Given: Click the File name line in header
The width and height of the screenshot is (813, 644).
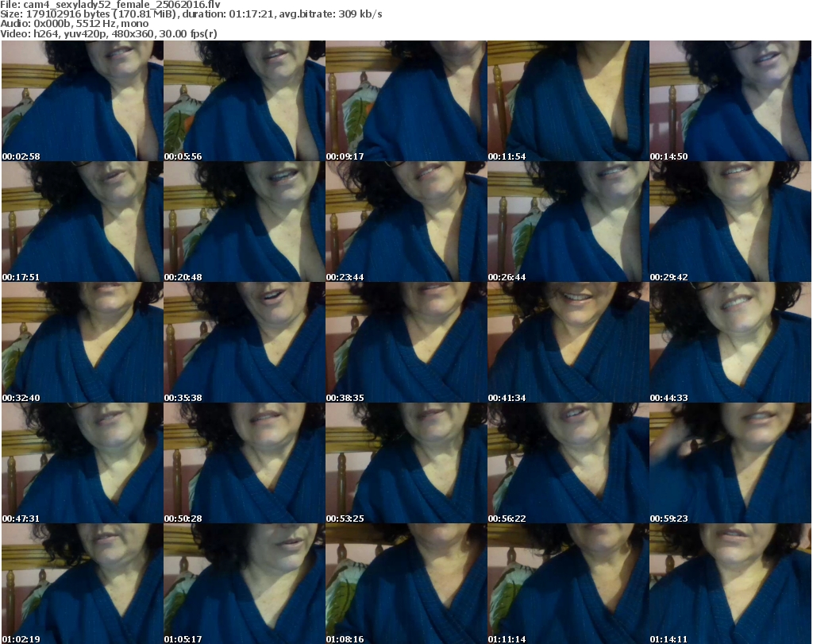Looking at the screenshot, I should (x=110, y=5).
